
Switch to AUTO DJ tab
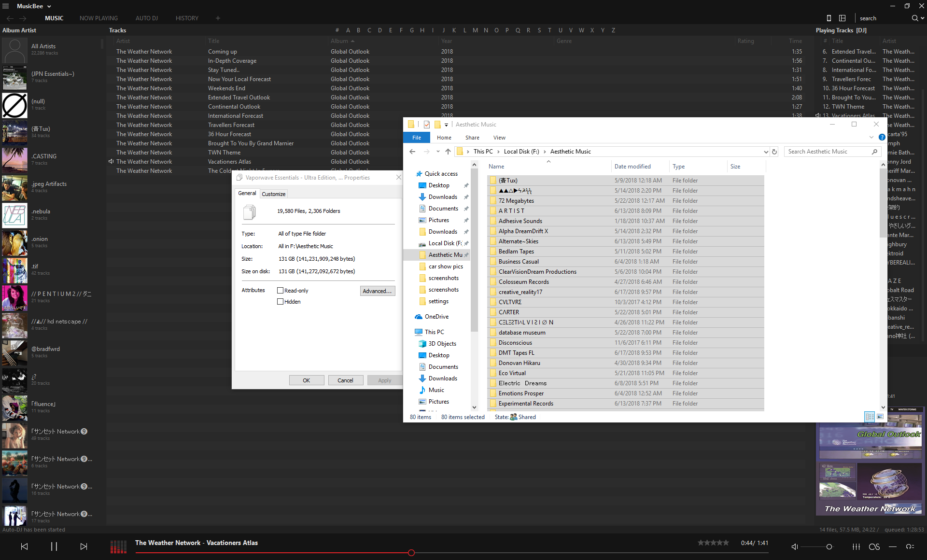(147, 18)
